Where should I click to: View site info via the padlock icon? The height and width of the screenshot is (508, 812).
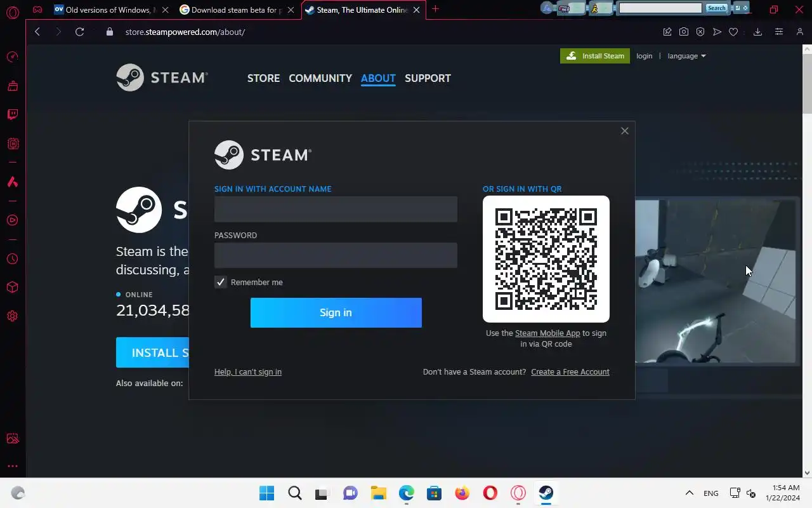coord(110,32)
